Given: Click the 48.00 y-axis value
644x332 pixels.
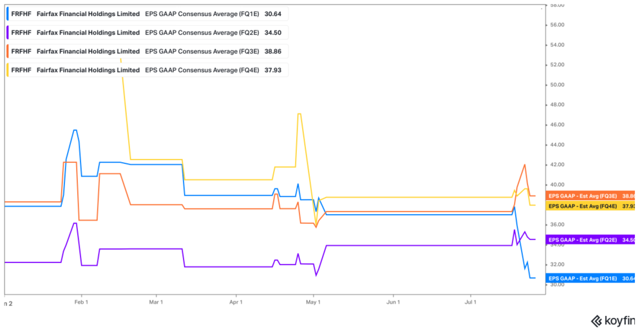Looking at the screenshot, I should click(x=557, y=105).
